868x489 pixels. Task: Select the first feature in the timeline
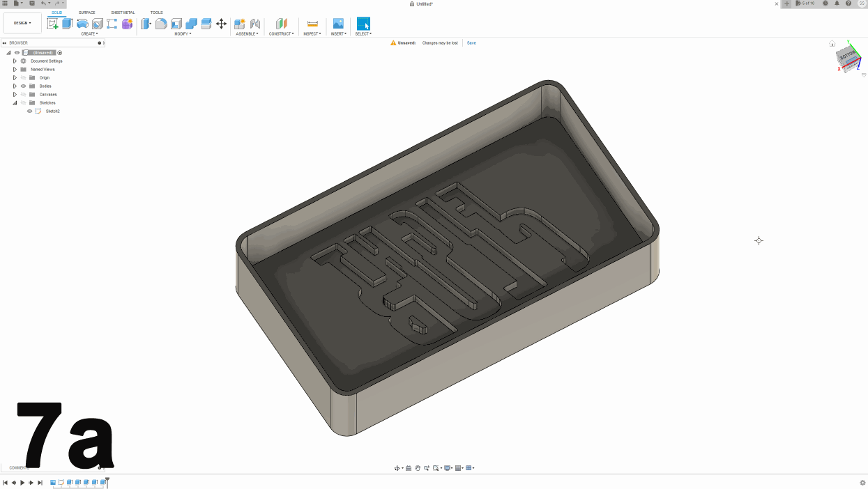53,482
